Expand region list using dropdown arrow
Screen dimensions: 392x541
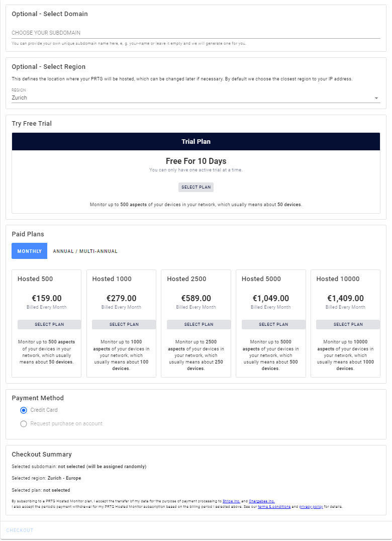tap(376, 98)
